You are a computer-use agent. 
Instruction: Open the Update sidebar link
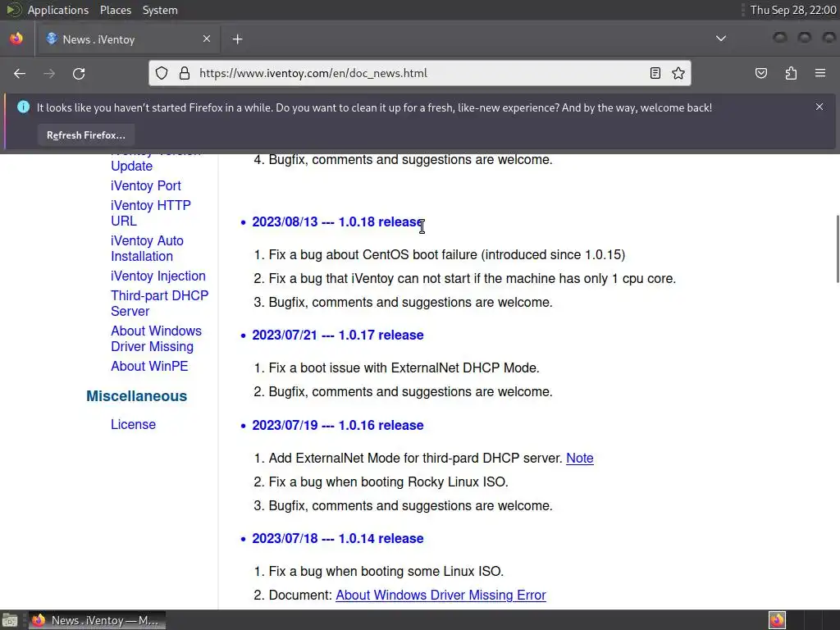point(131,166)
